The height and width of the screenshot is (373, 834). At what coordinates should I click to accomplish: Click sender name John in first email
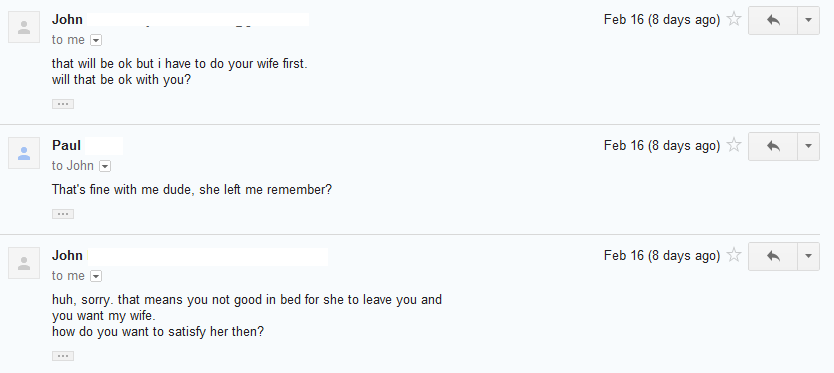pyautogui.click(x=67, y=20)
